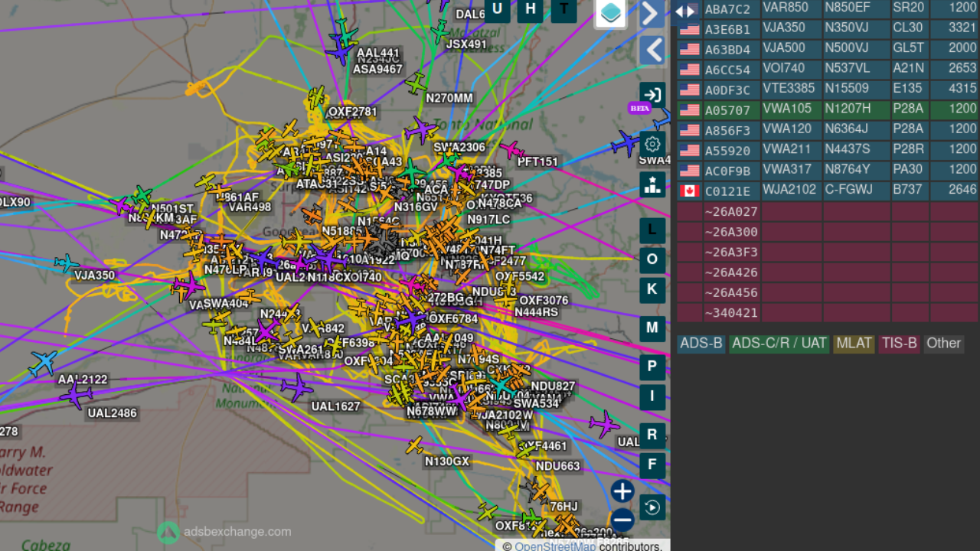This screenshot has width=980, height=551.
Task: Click the login arrow icon
Action: tap(652, 96)
